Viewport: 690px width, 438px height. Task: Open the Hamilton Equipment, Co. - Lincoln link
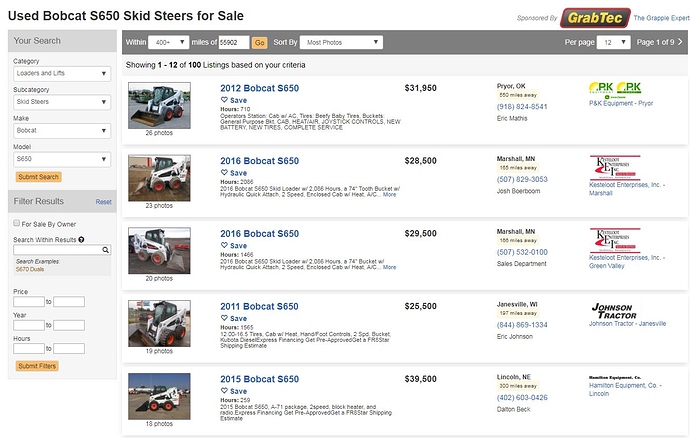pos(625,390)
